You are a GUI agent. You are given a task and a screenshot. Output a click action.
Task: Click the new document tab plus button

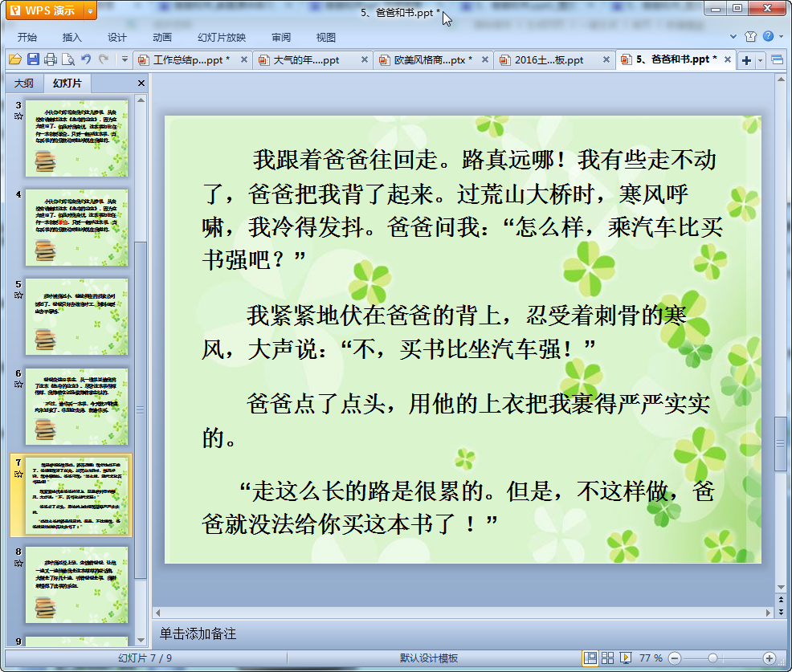click(746, 60)
